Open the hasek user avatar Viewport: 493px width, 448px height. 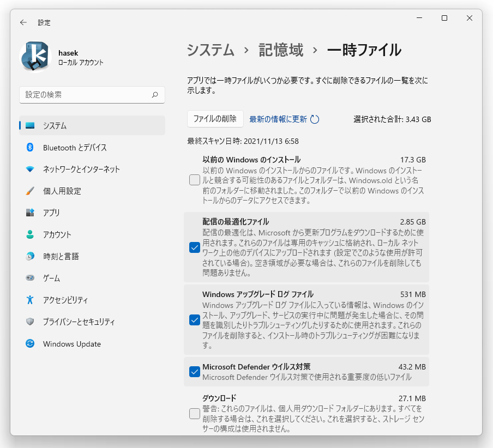coord(35,57)
